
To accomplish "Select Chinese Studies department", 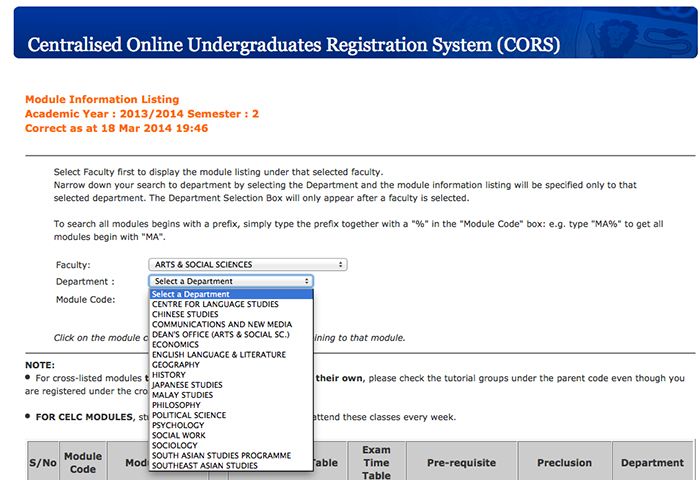I will point(231,314).
